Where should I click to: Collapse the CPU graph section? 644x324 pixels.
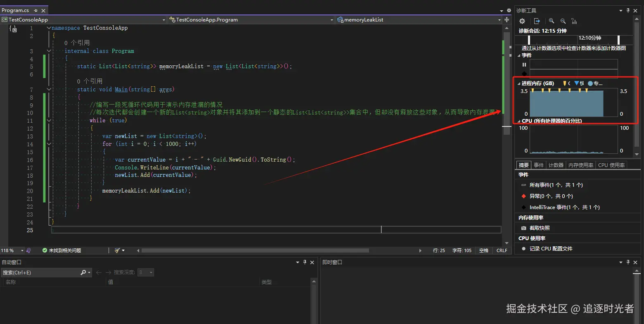point(519,121)
